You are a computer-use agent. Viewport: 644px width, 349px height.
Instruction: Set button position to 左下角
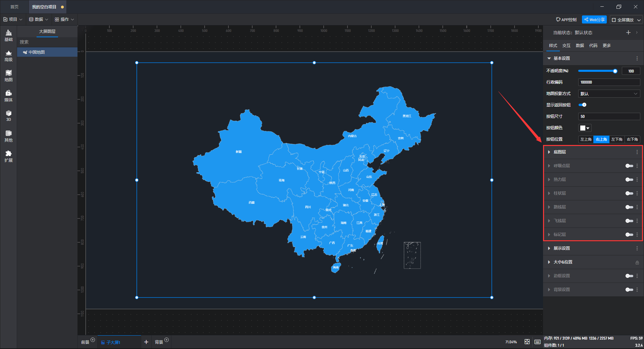[x=616, y=139]
